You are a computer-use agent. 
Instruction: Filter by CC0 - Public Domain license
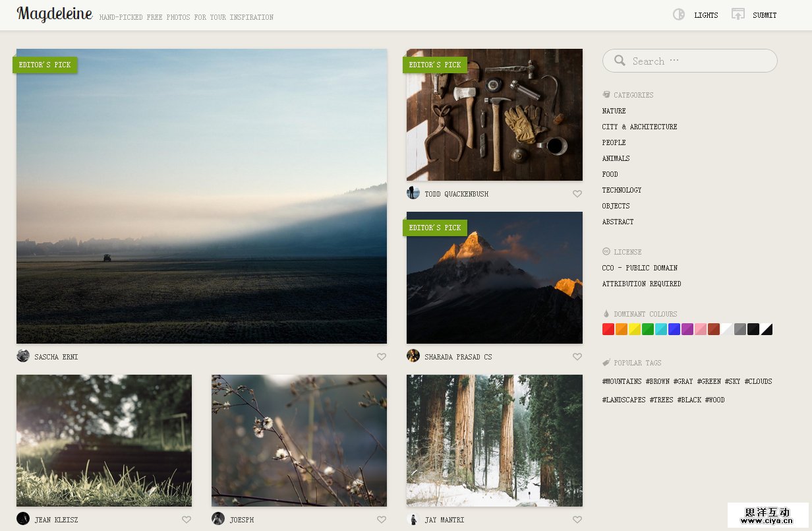click(x=639, y=268)
